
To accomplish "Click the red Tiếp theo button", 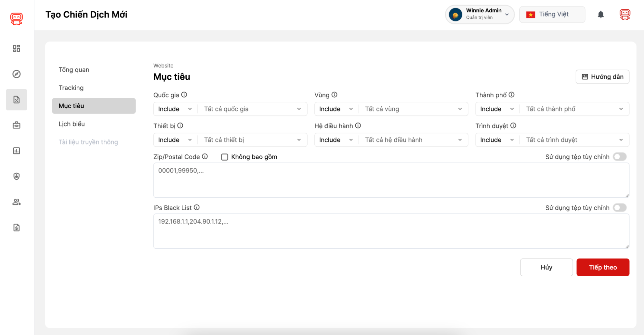I will pos(602,267).
